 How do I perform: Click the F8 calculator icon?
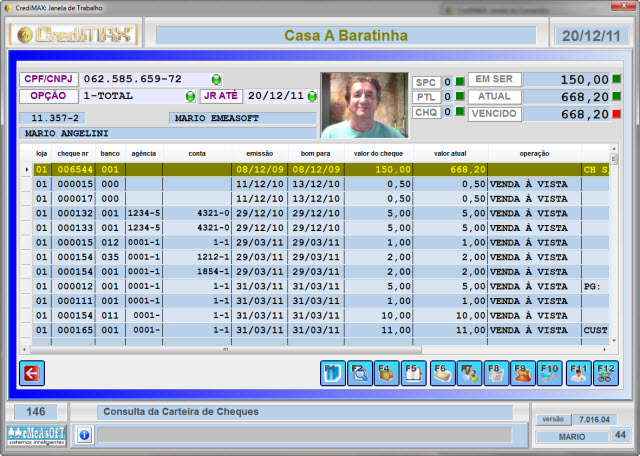pyautogui.click(x=496, y=373)
